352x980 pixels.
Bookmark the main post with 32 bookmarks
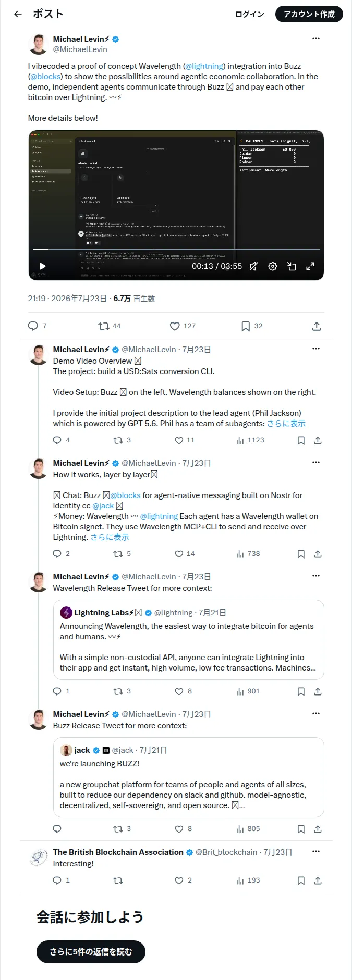[252, 326]
